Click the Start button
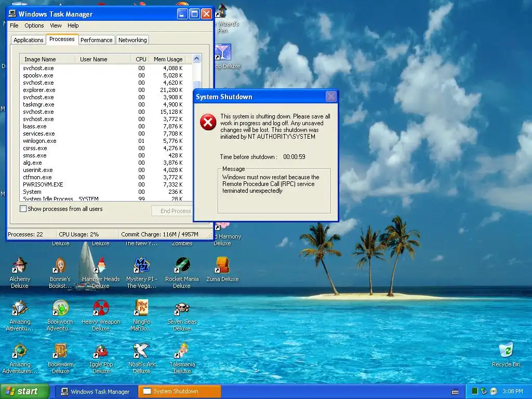 (24, 392)
